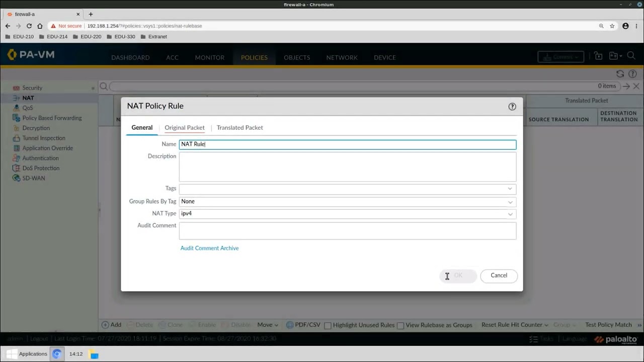The image size is (644, 362).
Task: Click the OK button
Action: point(458,276)
